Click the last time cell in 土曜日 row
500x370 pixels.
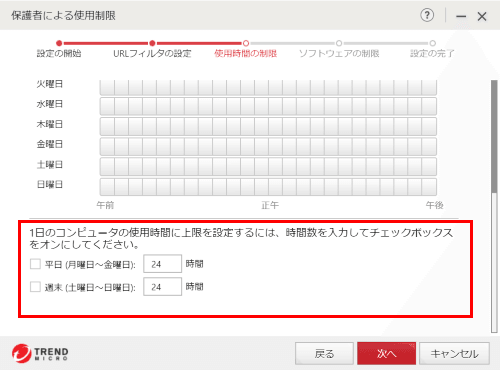click(x=429, y=167)
